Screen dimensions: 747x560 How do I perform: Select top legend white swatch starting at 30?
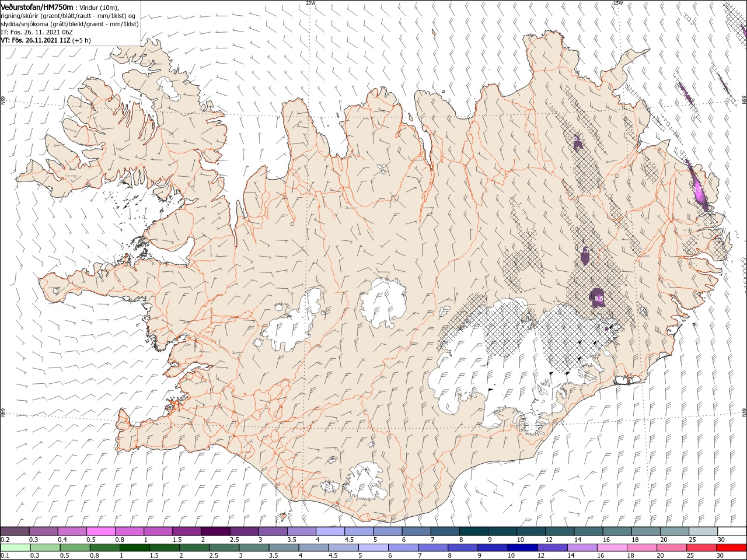point(732,531)
